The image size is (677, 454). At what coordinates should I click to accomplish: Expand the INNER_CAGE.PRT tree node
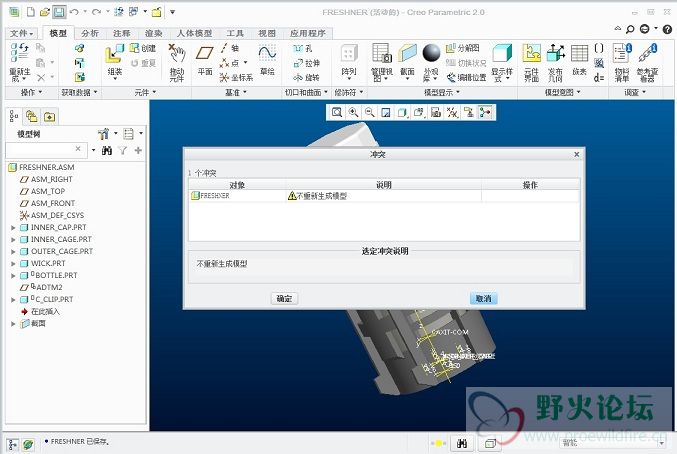coord(13,240)
